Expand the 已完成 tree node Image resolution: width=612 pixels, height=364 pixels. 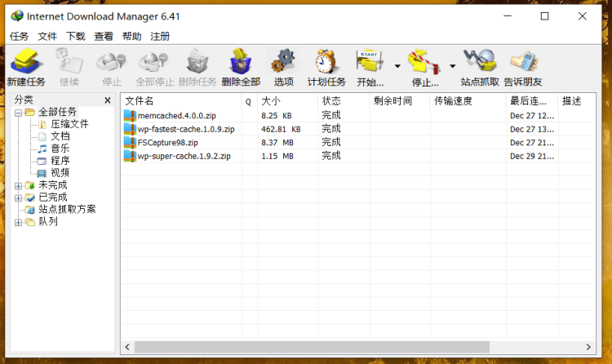point(18,198)
